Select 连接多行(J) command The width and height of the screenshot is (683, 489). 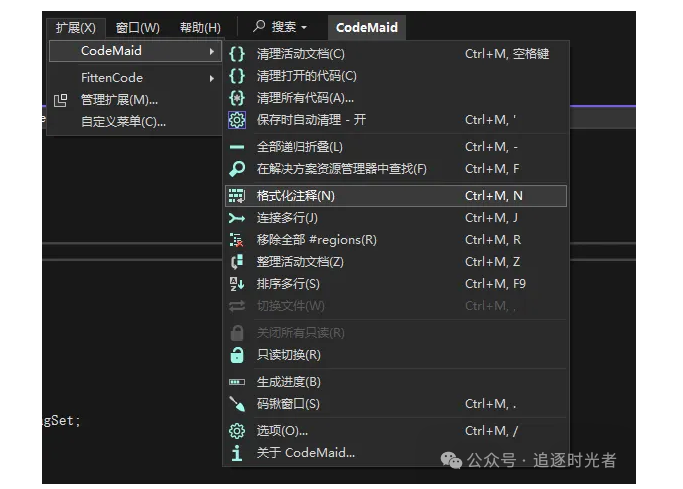tap(396, 218)
